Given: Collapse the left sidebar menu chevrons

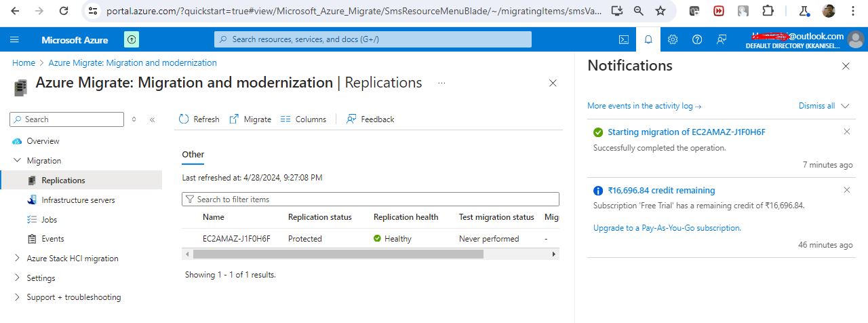Looking at the screenshot, I should (x=153, y=119).
